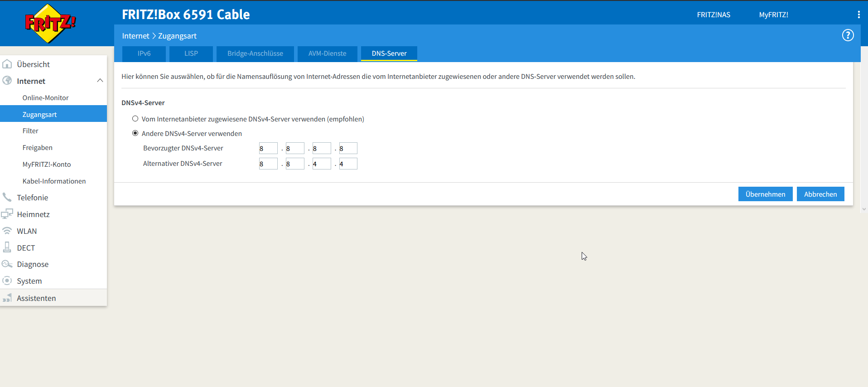Click the System gear icon

(x=7, y=281)
